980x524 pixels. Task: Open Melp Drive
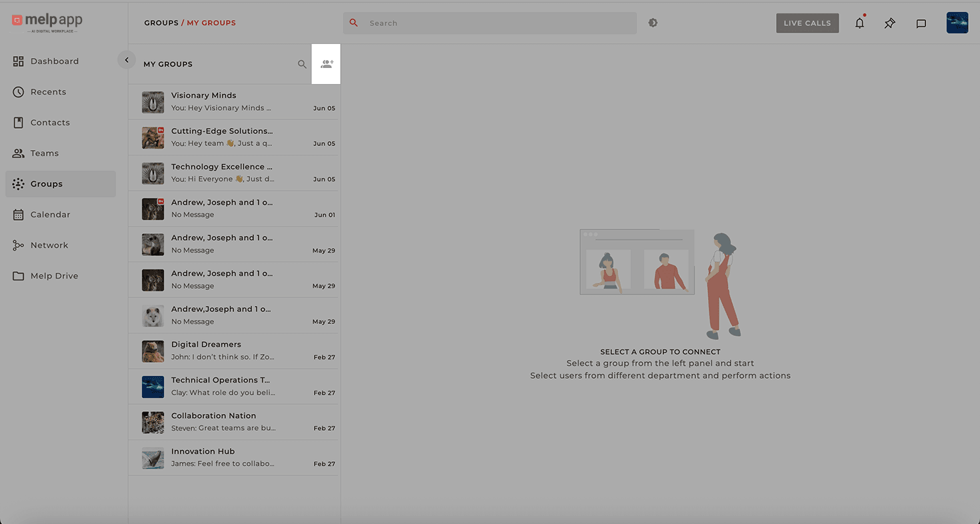(55, 275)
